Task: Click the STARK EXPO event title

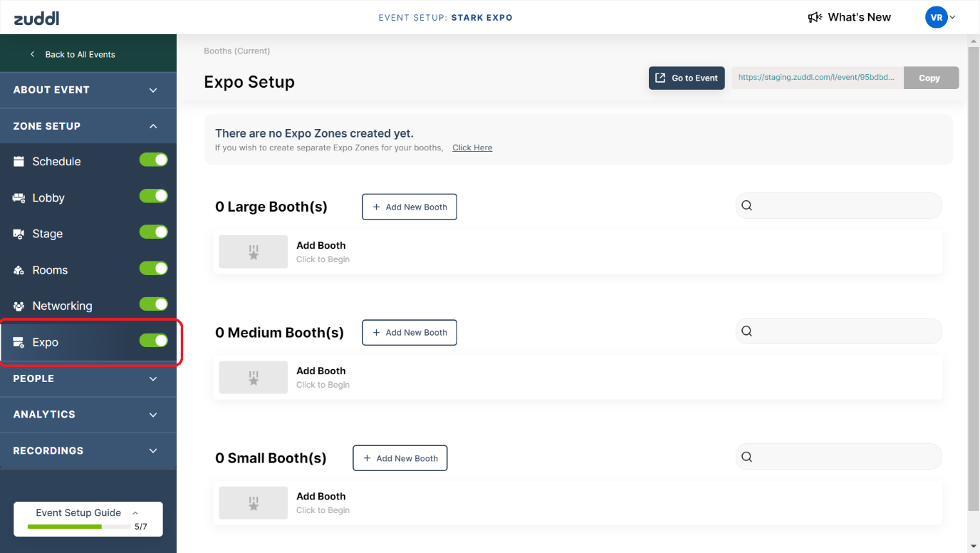Action: point(481,17)
